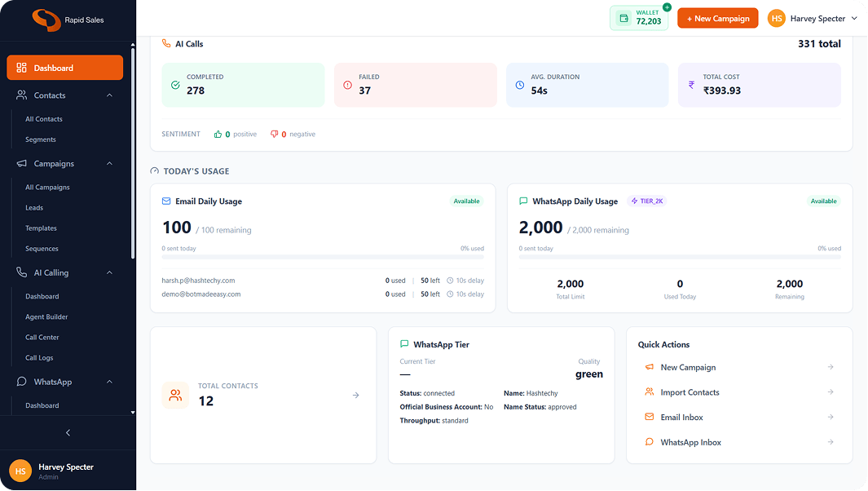Click the WhatsApp Daily Usage chat icon

[523, 201]
